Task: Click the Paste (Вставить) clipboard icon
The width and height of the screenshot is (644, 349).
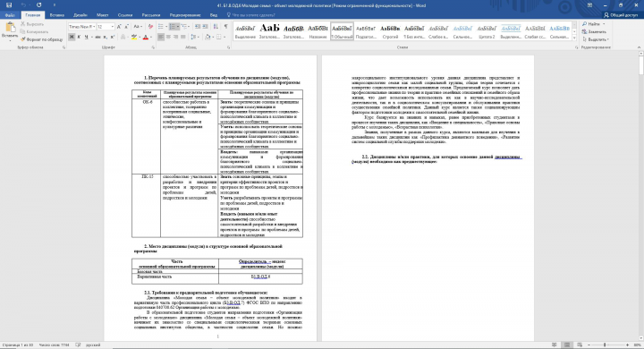Action: tap(10, 28)
